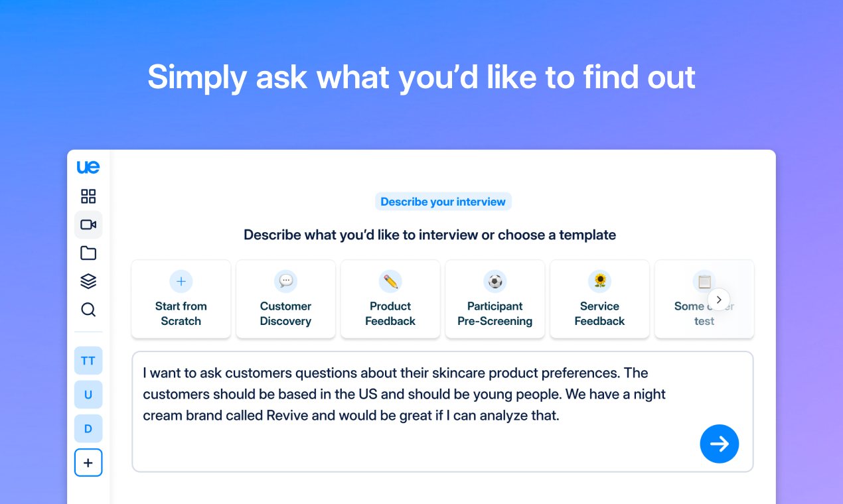Select the Participant Pre-Screening soccer ball icon

coord(495,281)
